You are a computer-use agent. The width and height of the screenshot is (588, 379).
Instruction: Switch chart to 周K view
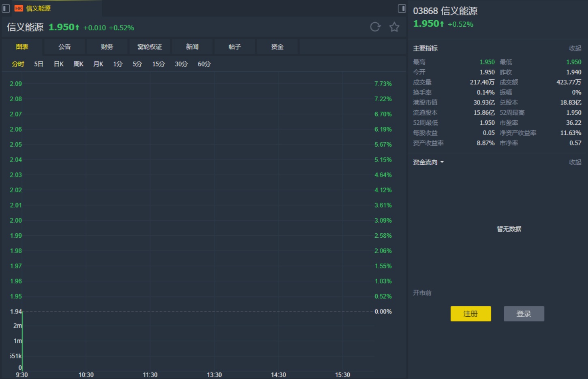click(79, 64)
